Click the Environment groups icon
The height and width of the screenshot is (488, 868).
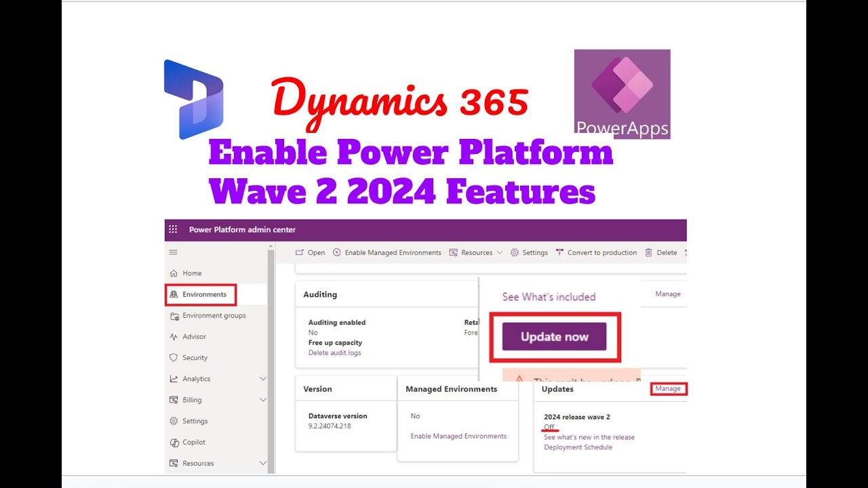[174, 315]
